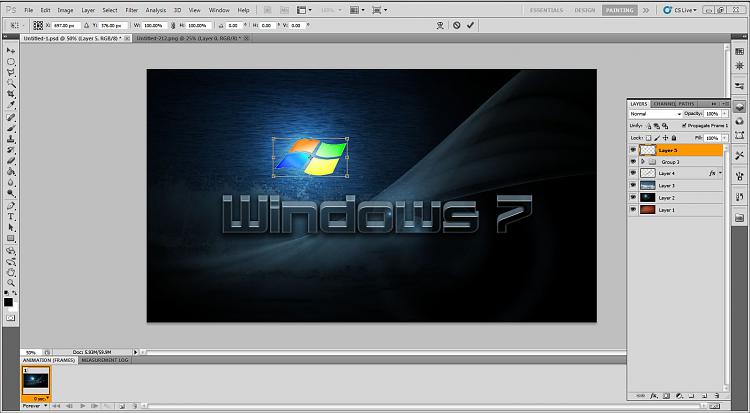Screen dimensions: 750x413
Task: Add layer style fx button
Action: pyautogui.click(x=652, y=396)
